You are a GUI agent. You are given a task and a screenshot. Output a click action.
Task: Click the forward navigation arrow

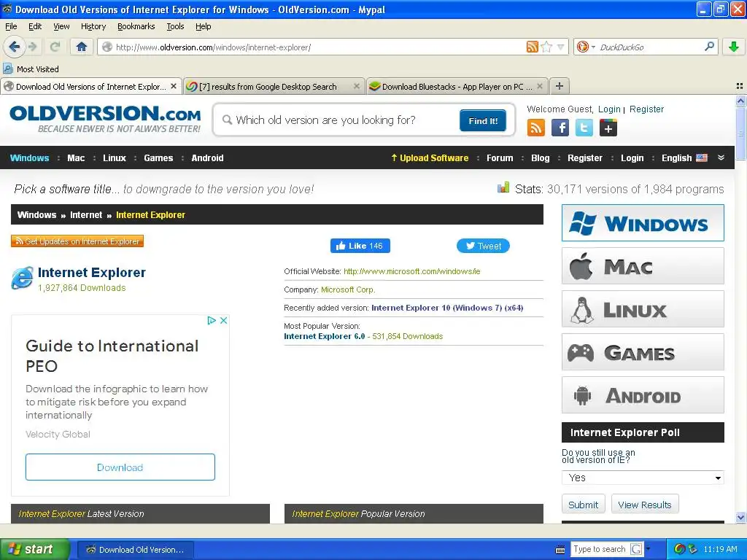coord(32,47)
